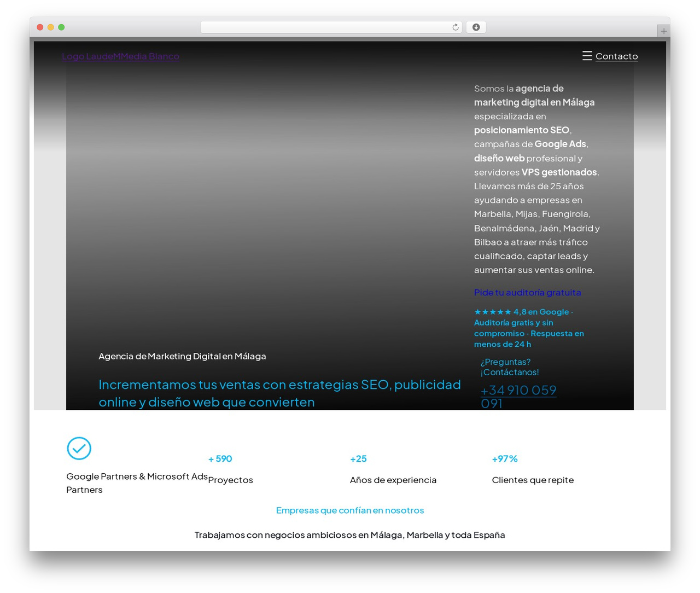This screenshot has width=700, height=593.
Task: Click the '¿Preguntas? ¡Contáctanos!' text
Action: [510, 367]
